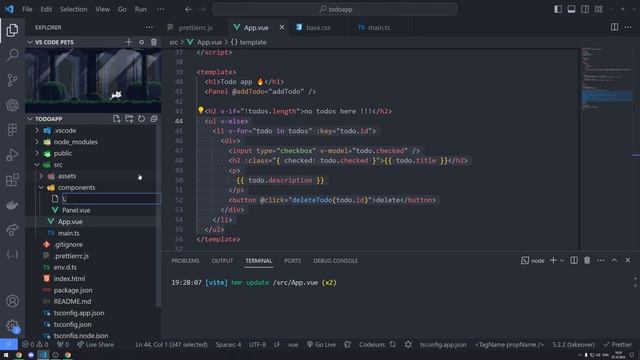The image size is (640, 360).
Task: Open the Source Control view
Action: [12, 80]
